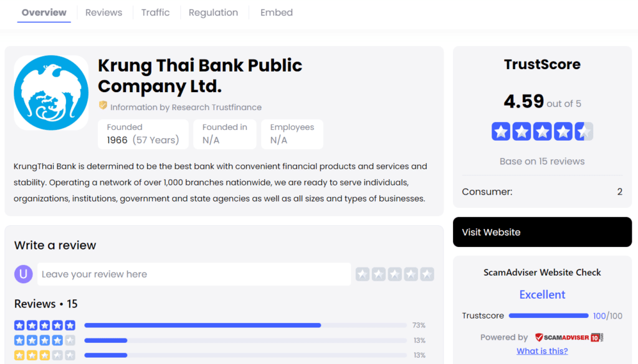This screenshot has height=364, width=638.
Task: Click the user avatar in the review box
Action: (23, 274)
